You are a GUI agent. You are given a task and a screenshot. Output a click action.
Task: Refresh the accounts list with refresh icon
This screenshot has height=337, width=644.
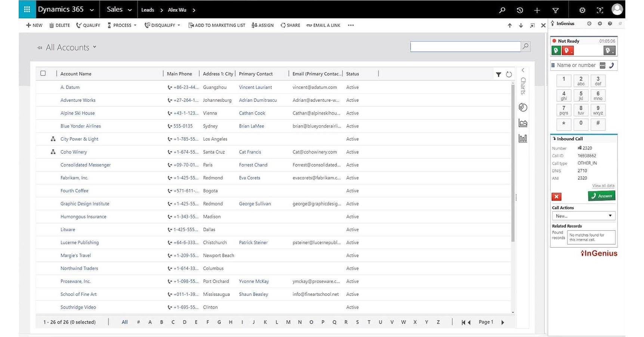pyautogui.click(x=509, y=74)
